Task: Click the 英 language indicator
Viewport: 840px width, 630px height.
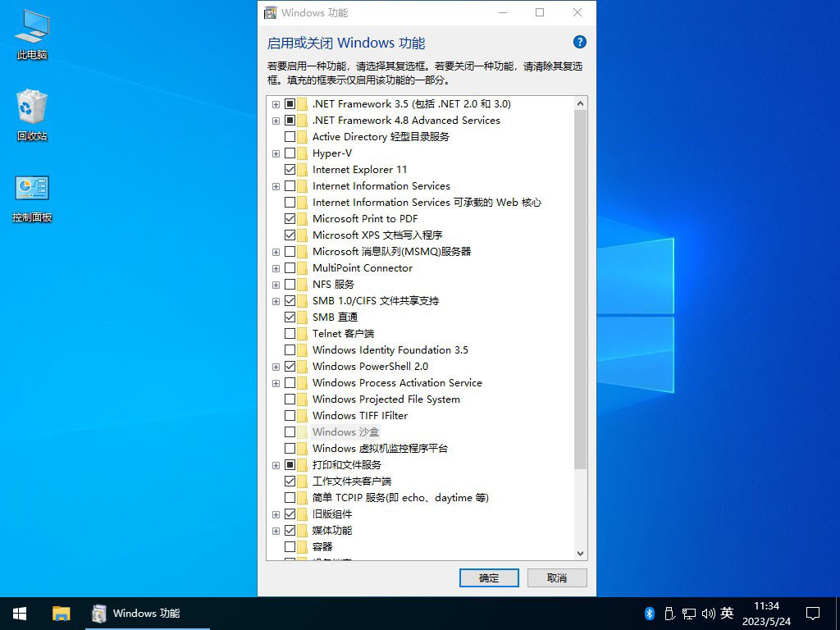Action: pyautogui.click(x=727, y=613)
